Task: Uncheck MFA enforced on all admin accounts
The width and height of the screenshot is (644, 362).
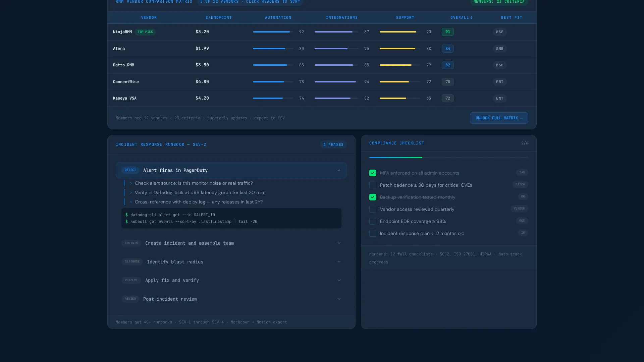Action: tap(373, 173)
